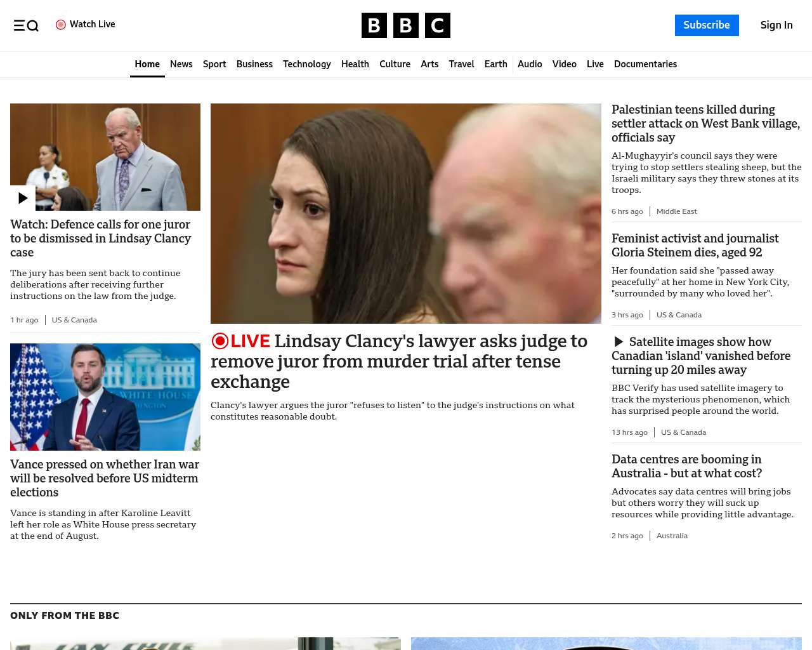The image size is (812, 650).
Task: Go to the Earth section
Action: pos(495,64)
